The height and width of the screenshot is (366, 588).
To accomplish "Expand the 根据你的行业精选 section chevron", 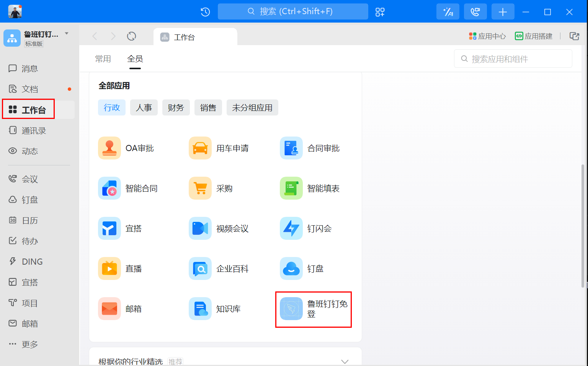I will tap(345, 361).
